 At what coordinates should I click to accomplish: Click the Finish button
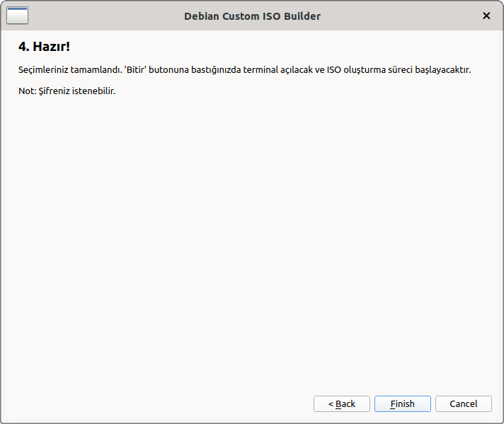tap(402, 403)
